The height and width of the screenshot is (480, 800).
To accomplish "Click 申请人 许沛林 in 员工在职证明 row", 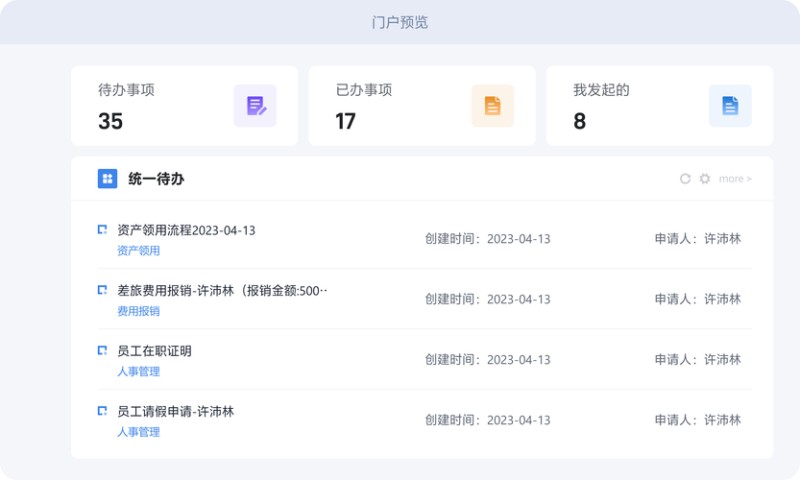I will click(698, 360).
